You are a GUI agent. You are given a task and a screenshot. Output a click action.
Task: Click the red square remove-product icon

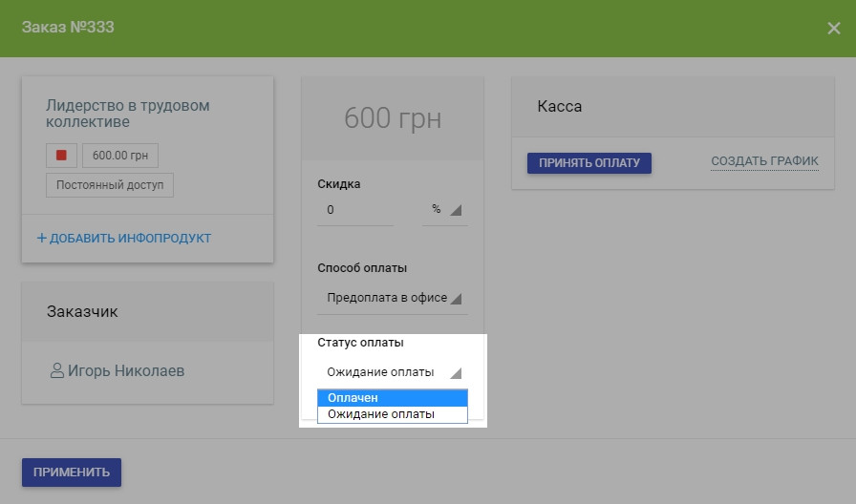pyautogui.click(x=61, y=156)
